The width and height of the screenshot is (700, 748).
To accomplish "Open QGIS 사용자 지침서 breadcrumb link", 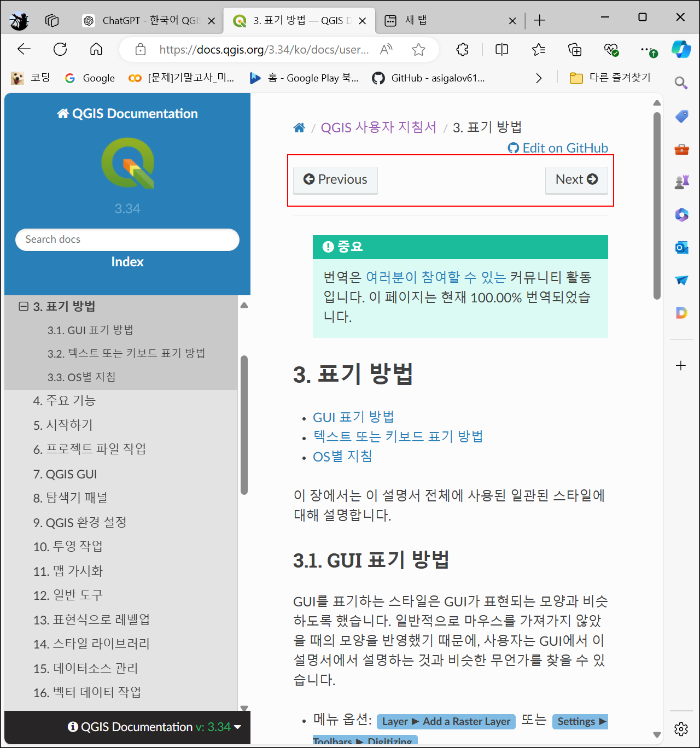I will pos(378,128).
